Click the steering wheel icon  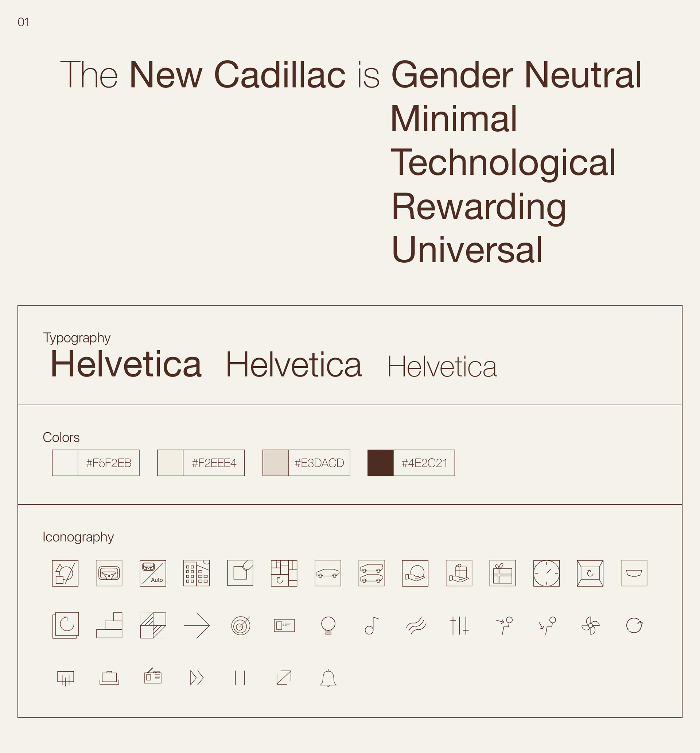(109, 573)
